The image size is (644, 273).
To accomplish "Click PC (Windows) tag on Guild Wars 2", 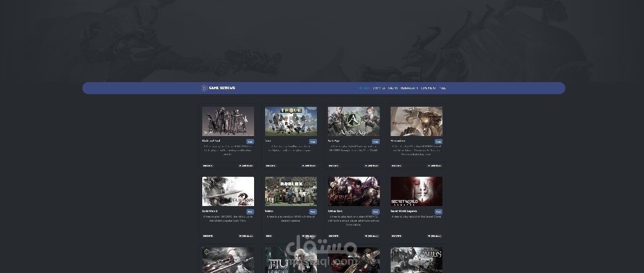I will point(246,236).
